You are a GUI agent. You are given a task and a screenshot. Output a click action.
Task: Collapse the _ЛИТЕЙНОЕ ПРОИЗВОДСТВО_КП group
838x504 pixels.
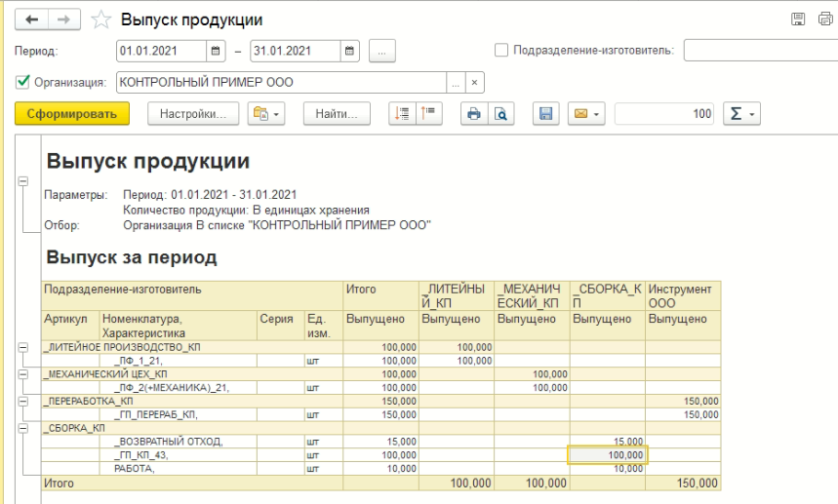coord(22,347)
